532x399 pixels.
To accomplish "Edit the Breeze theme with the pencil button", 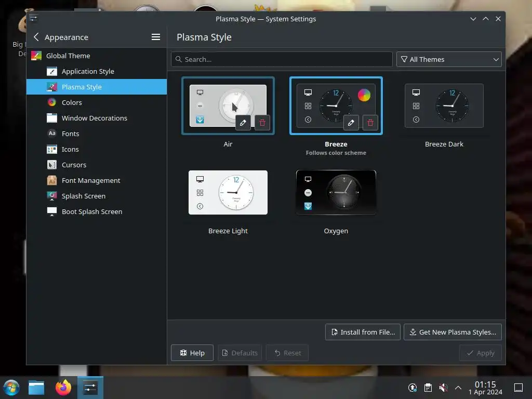I will [x=351, y=123].
